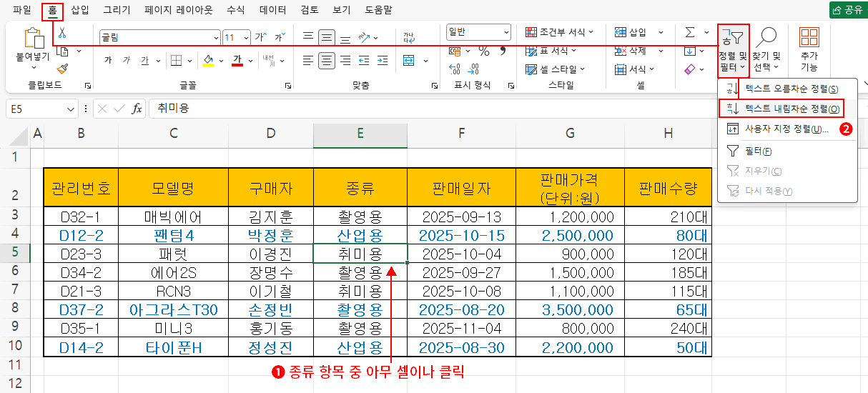This screenshot has width=868, height=393.
Task: Click accounting number format icon
Action: 455,51
